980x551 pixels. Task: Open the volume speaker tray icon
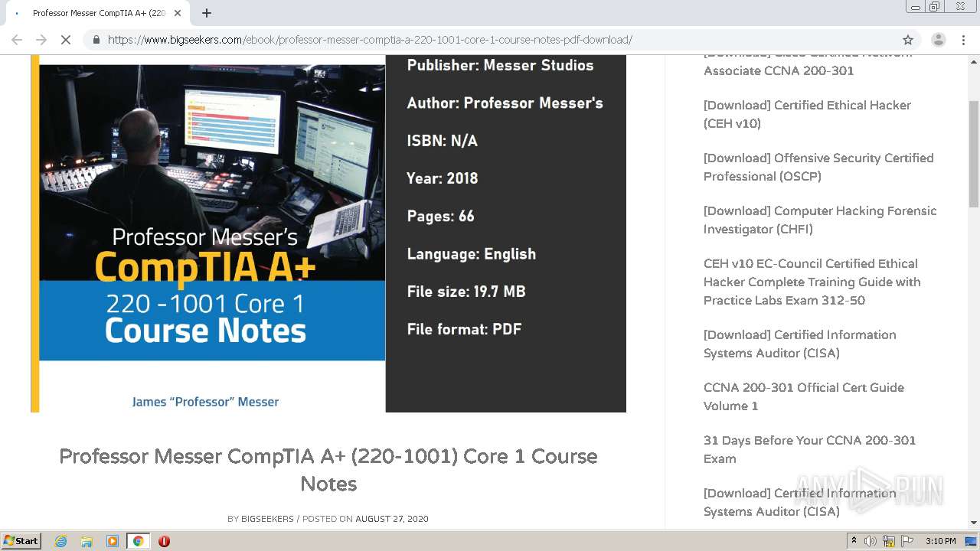871,541
